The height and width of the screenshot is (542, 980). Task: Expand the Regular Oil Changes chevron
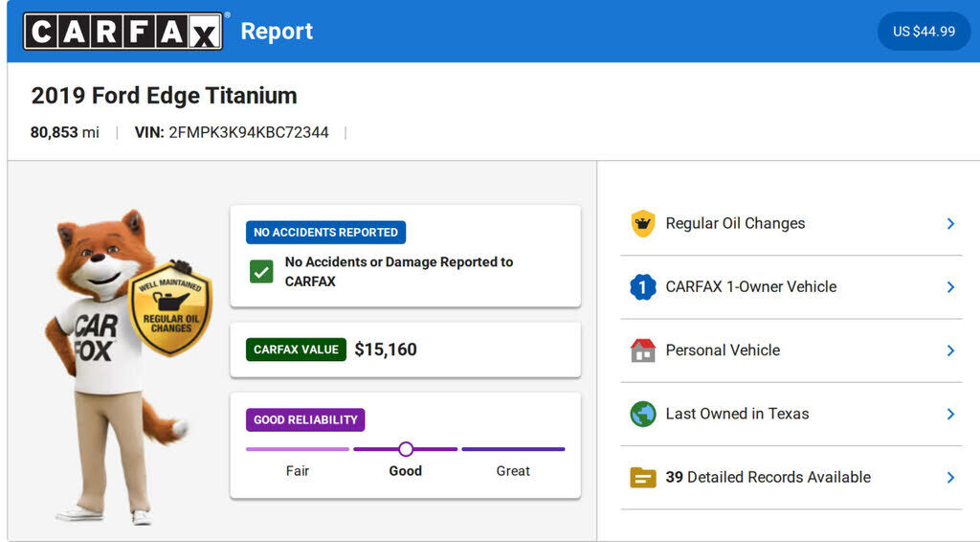tap(950, 223)
